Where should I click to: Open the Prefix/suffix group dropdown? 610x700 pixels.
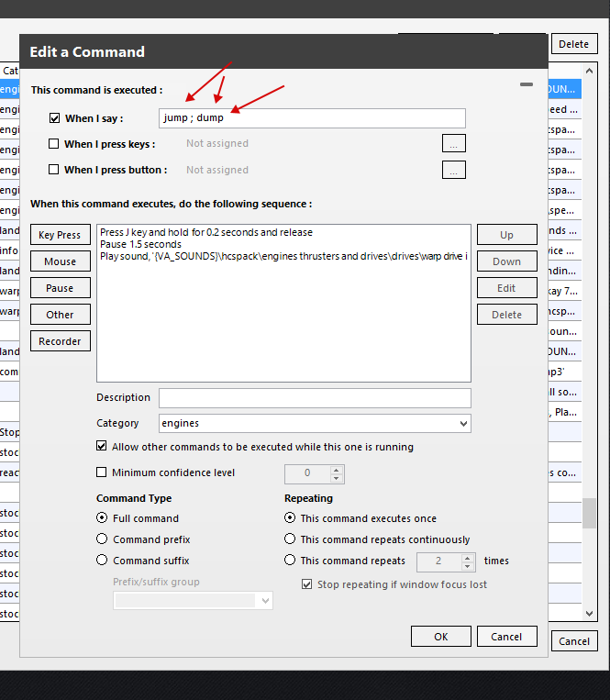point(265,601)
